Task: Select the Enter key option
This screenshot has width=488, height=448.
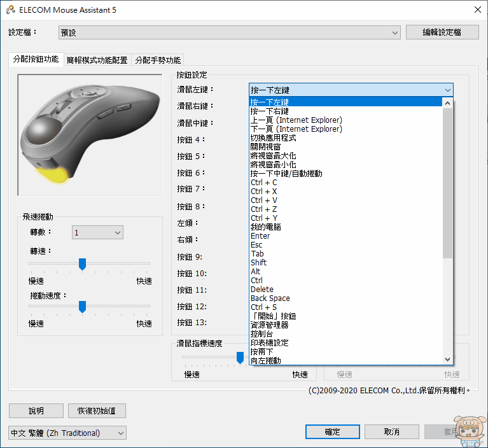Action: 345,235
